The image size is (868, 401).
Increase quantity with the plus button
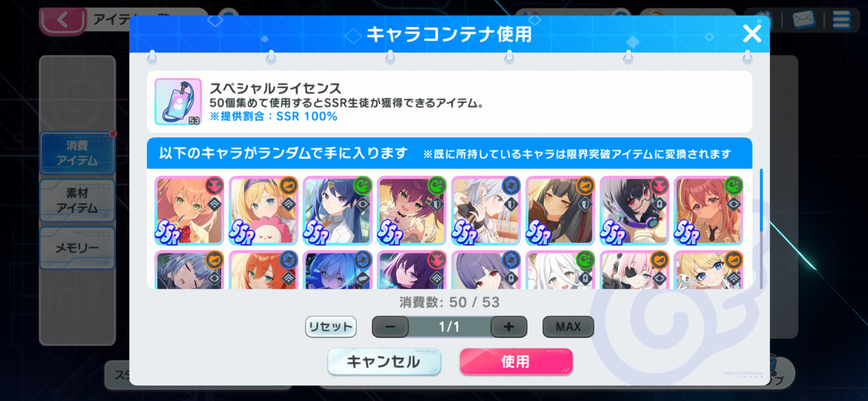click(509, 327)
